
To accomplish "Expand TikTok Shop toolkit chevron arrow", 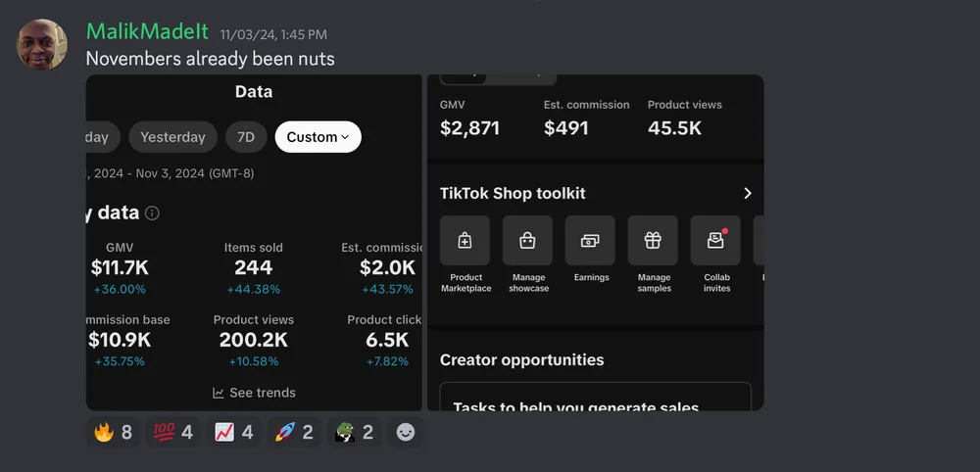I will coord(748,194).
